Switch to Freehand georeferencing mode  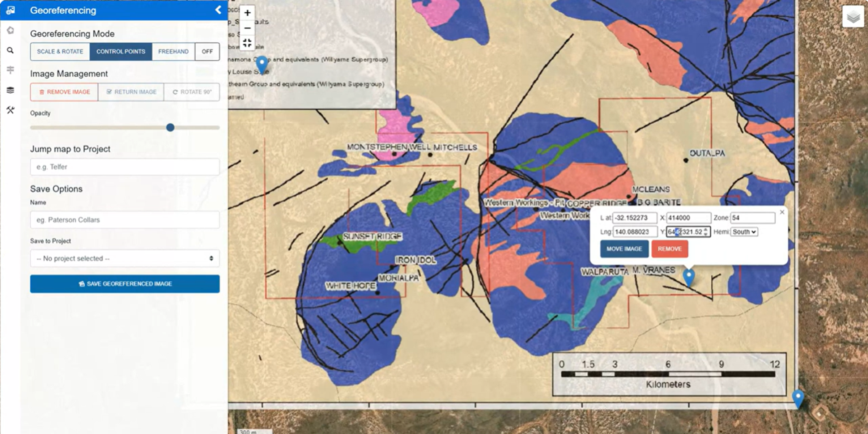click(x=173, y=51)
